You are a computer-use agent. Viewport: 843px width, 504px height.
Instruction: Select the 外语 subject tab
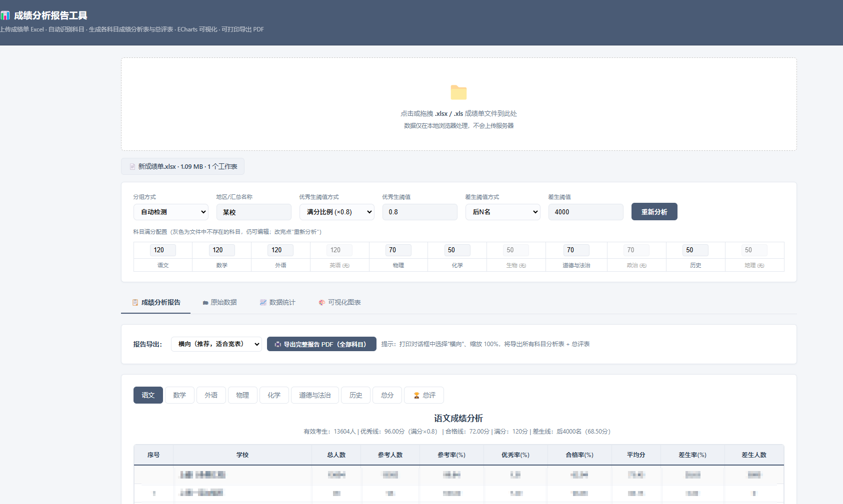pos(211,395)
